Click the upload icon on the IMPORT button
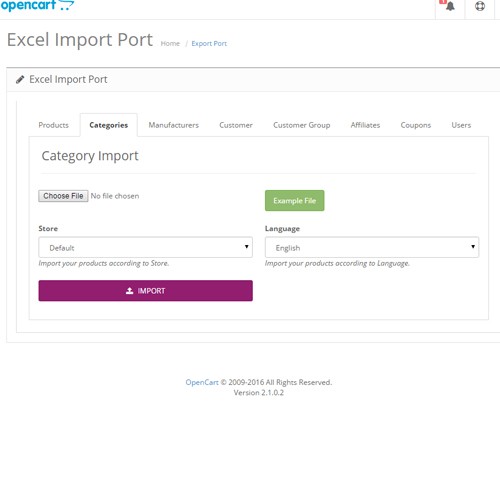 point(130,291)
